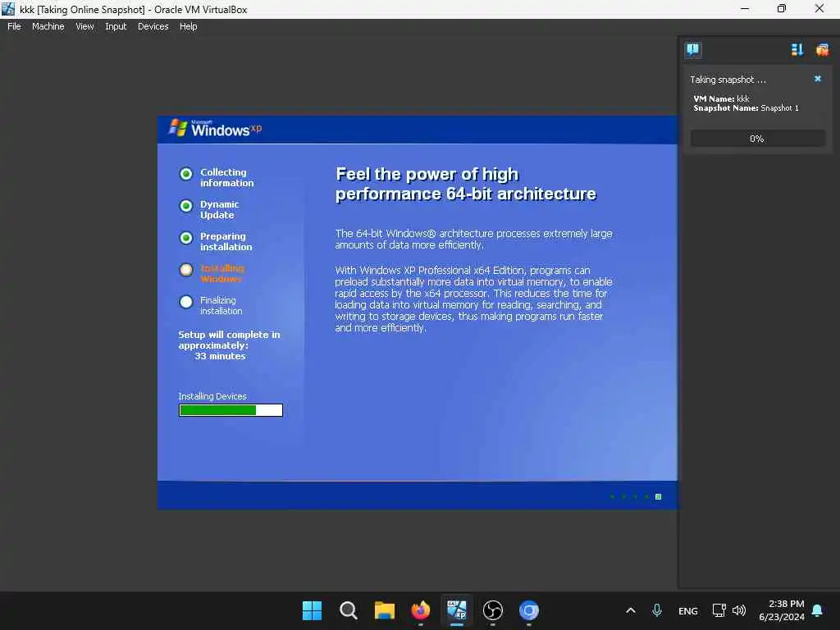Screen dimensions: 840x630
Task: Click the network tray icon
Action: click(719, 610)
